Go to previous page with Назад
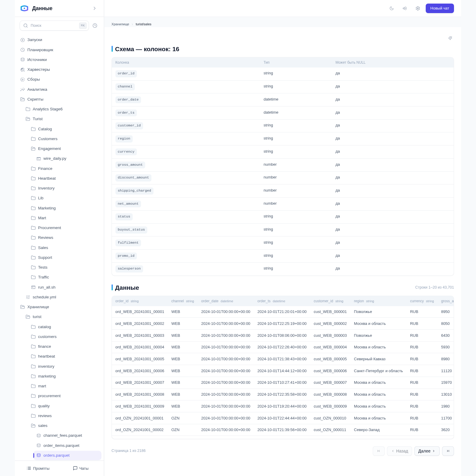 click(x=400, y=451)
